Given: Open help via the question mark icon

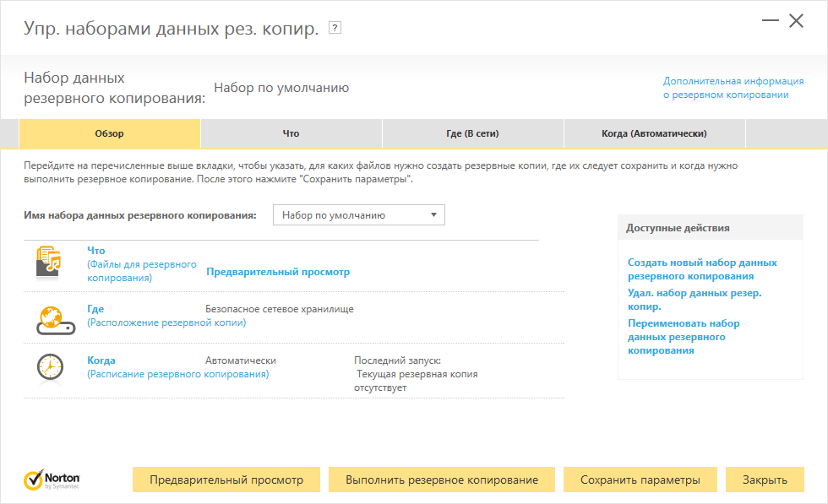Looking at the screenshot, I should point(335,29).
